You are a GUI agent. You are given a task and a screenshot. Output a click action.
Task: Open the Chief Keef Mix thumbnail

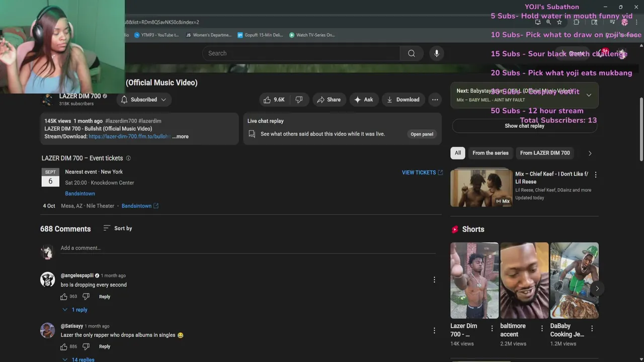(481, 188)
